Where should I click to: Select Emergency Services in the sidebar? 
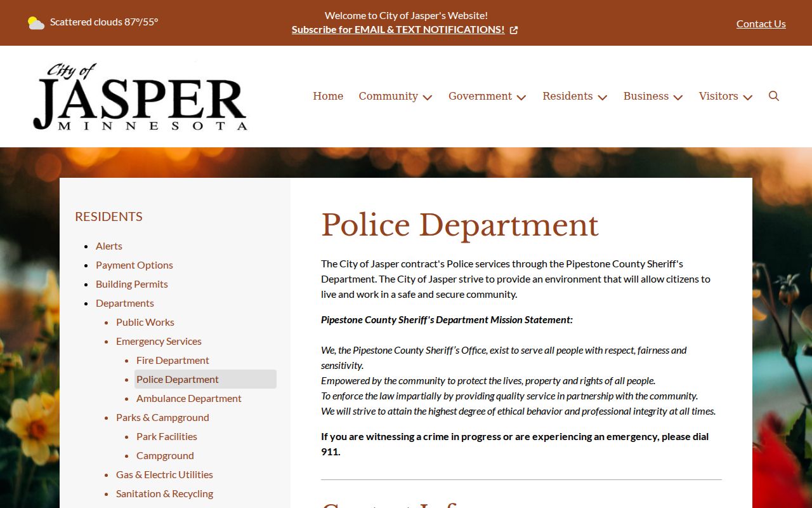159,341
